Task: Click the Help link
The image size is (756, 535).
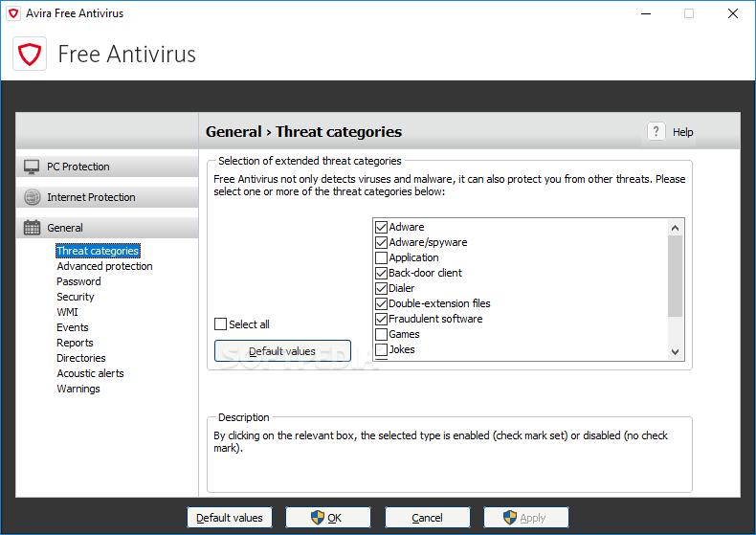Action: (x=682, y=132)
